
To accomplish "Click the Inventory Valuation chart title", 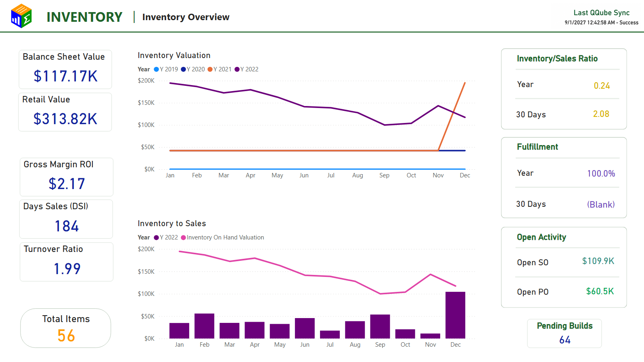I will pyautogui.click(x=174, y=55).
